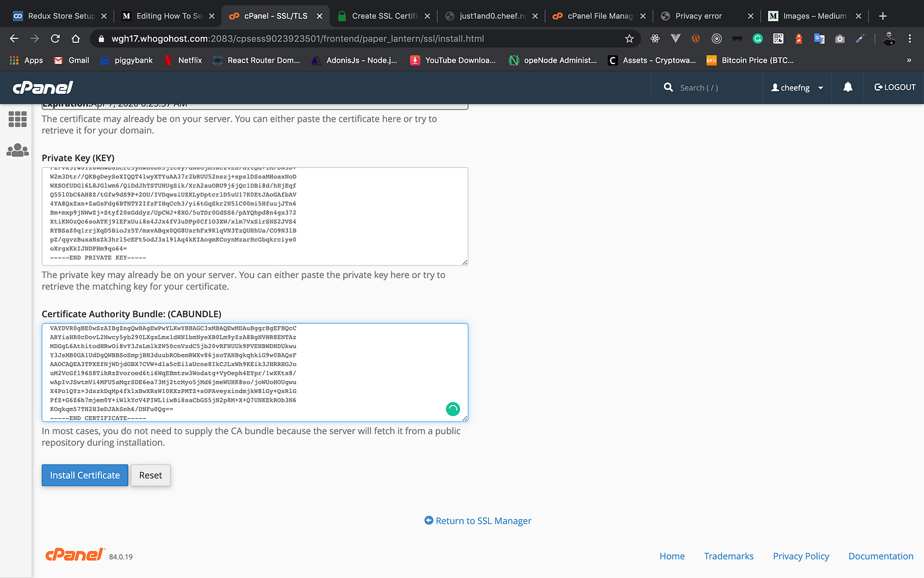Open the Documentation footer link
924x578 pixels.
(x=881, y=556)
